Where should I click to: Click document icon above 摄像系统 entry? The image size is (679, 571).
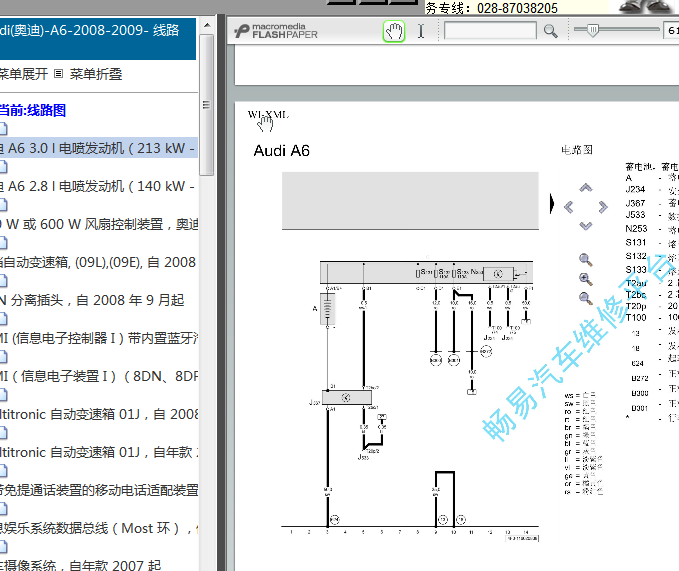click(3, 547)
